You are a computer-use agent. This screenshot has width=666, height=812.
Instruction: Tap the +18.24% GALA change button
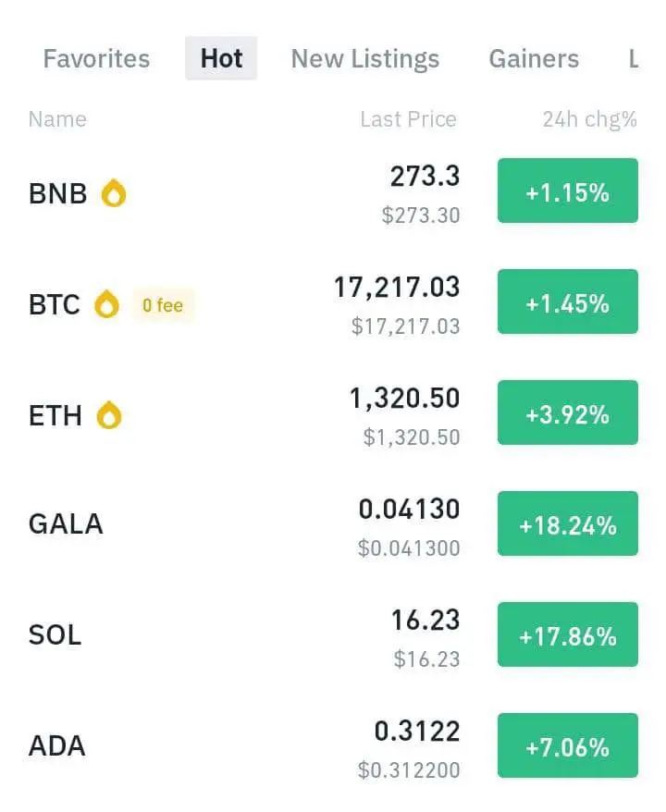coord(568,523)
